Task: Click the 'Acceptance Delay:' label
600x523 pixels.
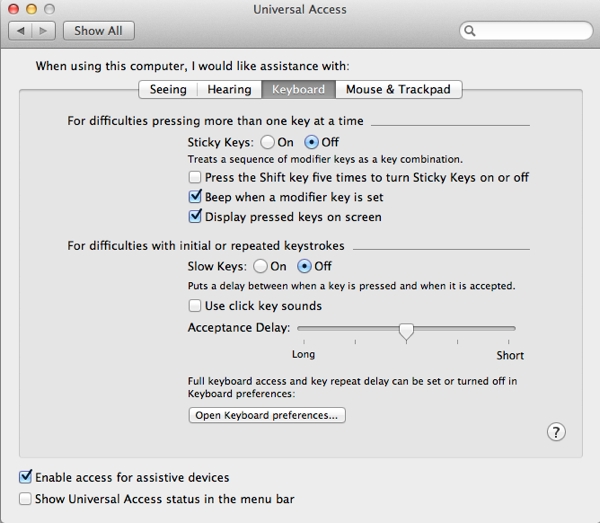Action: coord(239,328)
